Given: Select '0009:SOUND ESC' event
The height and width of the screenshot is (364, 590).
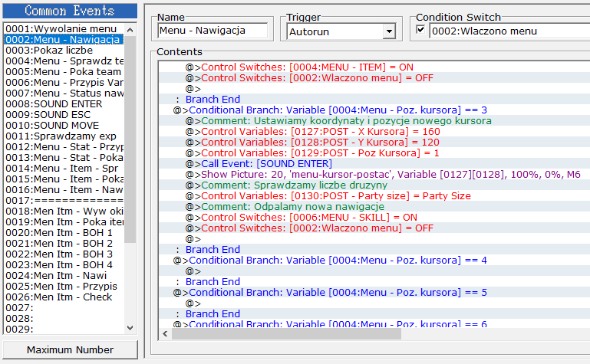Looking at the screenshot, I should tap(63, 114).
